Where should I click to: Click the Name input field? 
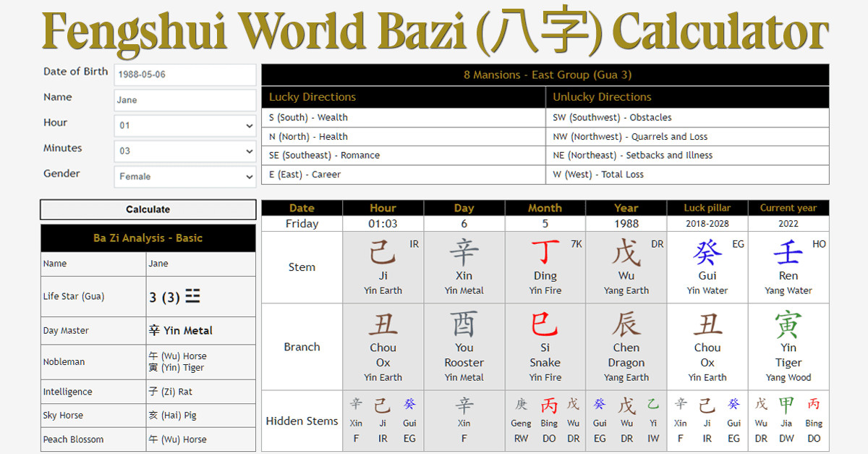point(184,100)
